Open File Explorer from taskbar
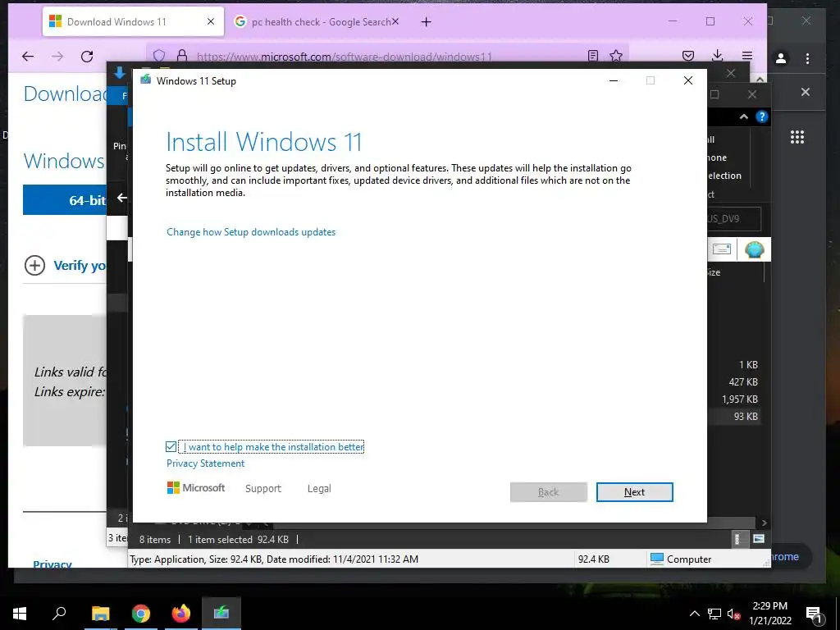 click(100, 614)
